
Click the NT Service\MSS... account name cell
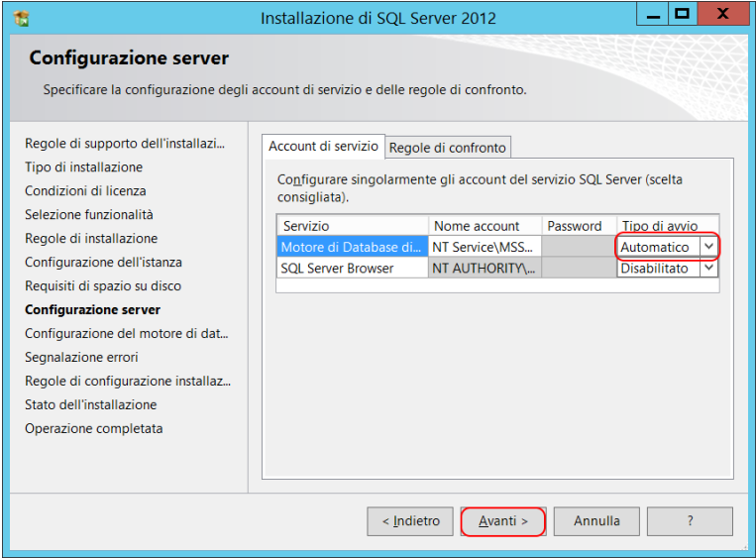coord(485,247)
